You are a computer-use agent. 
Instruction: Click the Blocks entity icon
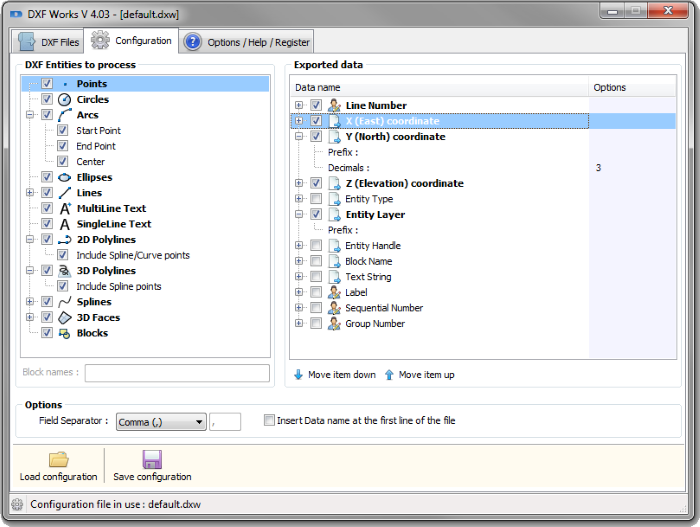65,333
